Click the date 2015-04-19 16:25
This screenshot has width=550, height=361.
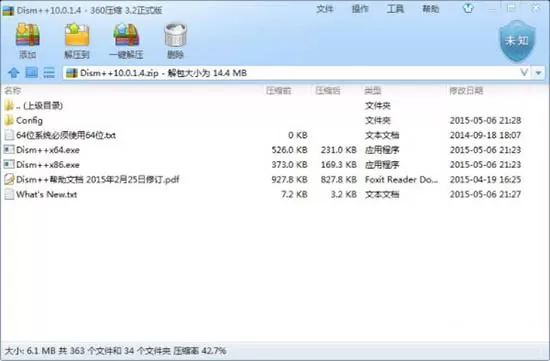485,179
